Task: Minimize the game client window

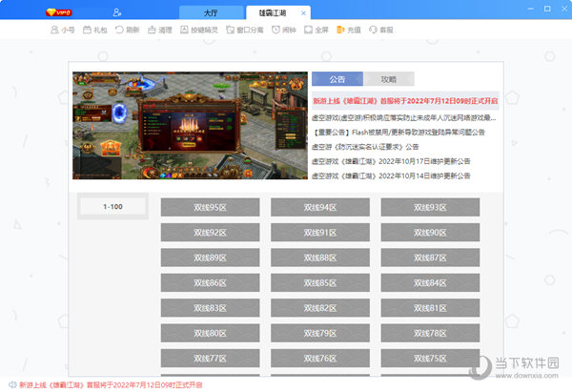Action: pyautogui.click(x=530, y=9)
